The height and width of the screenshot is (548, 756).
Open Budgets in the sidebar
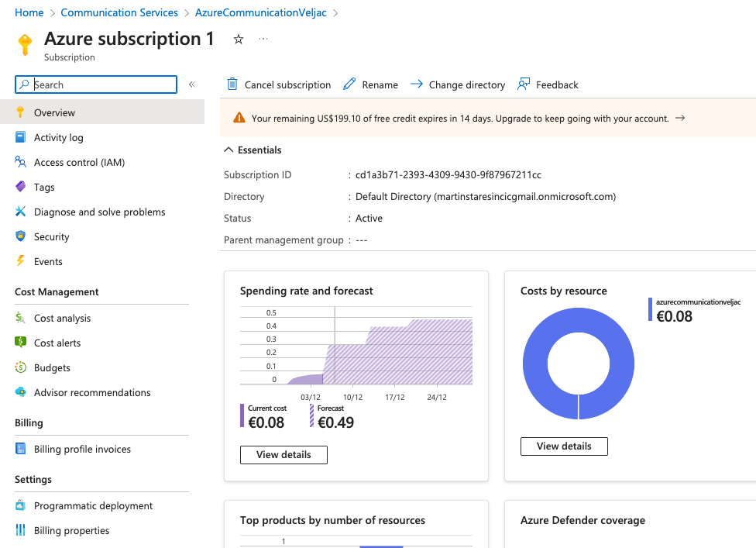coord(50,367)
